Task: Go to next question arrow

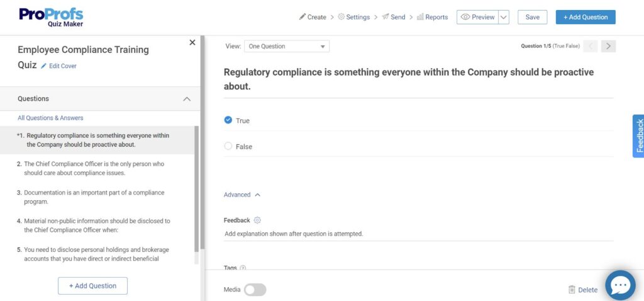Action: tap(608, 46)
